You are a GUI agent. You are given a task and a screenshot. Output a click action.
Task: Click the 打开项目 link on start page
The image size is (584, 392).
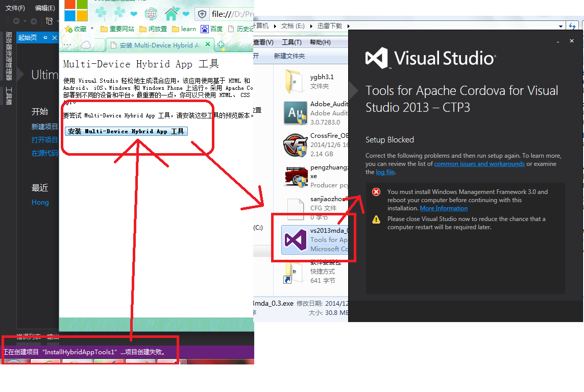pos(45,140)
